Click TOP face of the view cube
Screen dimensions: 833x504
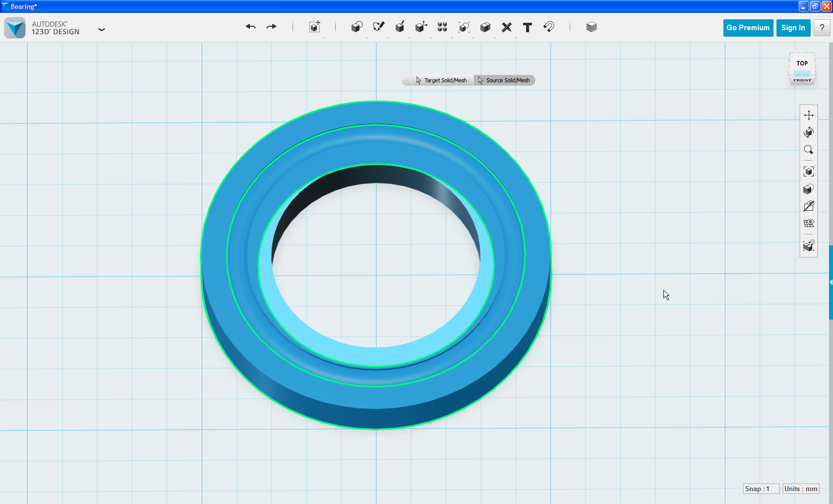coord(802,63)
